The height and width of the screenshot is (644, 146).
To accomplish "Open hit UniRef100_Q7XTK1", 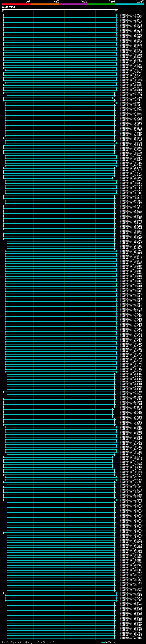I will click(131, 37).
